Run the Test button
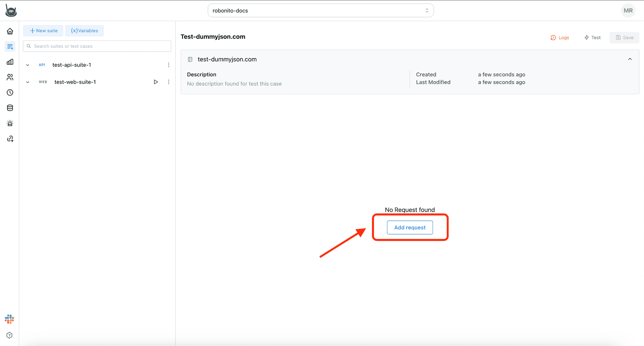644x346 pixels. click(x=592, y=38)
